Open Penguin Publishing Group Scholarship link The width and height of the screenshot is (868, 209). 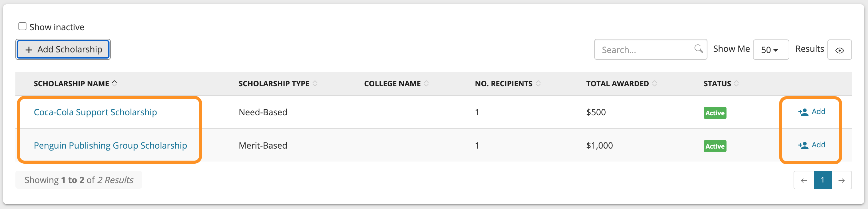[110, 145]
